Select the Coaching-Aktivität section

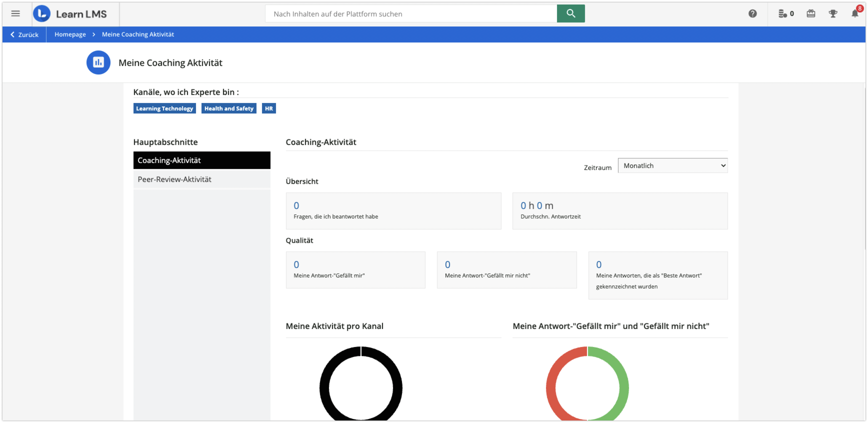coord(202,160)
